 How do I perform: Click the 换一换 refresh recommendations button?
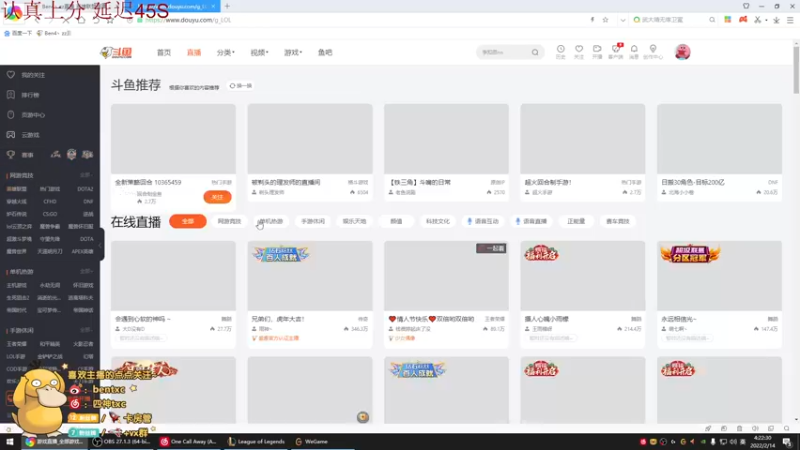point(241,86)
